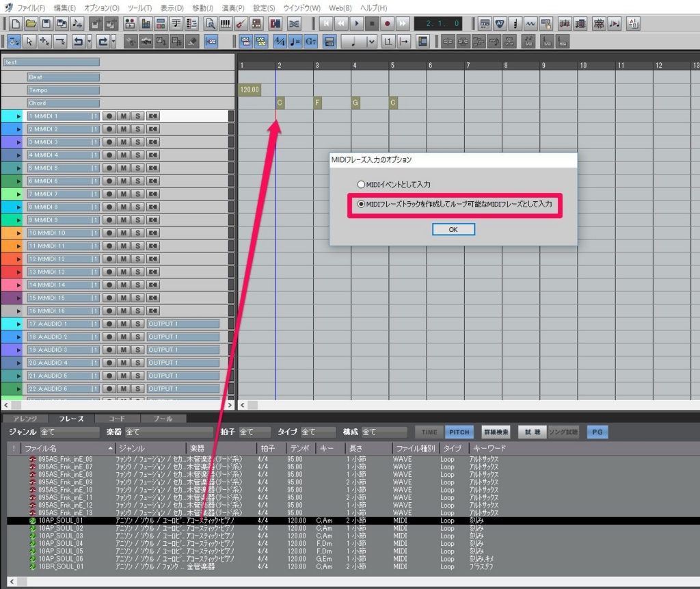The height and width of the screenshot is (589, 700).
Task: Select the arrow pointer tool
Action: [x=29, y=42]
